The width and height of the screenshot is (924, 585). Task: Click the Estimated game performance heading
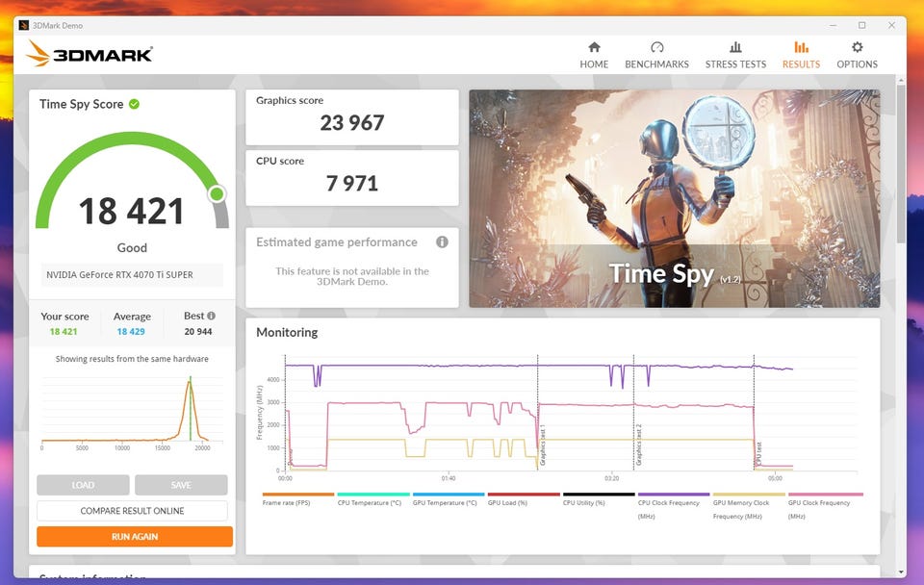click(x=337, y=242)
